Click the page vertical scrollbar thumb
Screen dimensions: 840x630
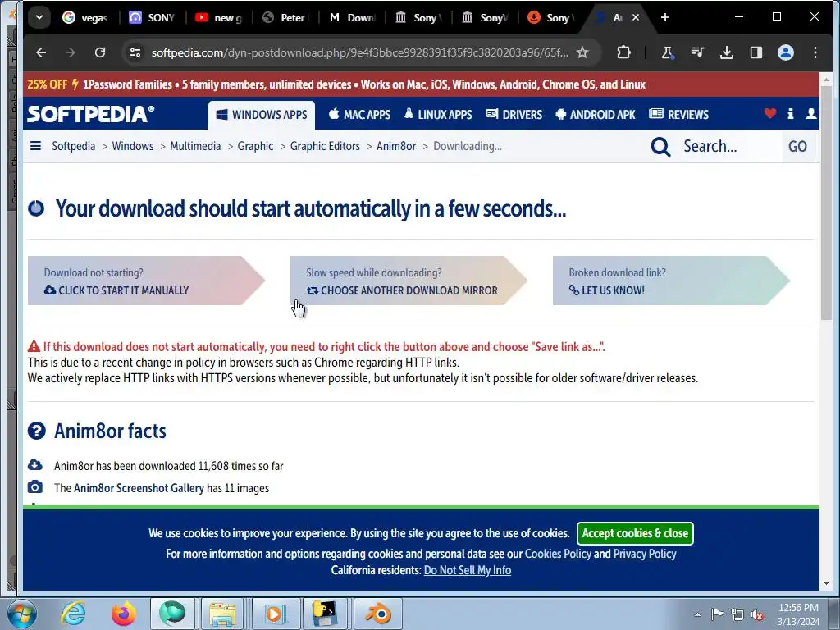[826, 203]
